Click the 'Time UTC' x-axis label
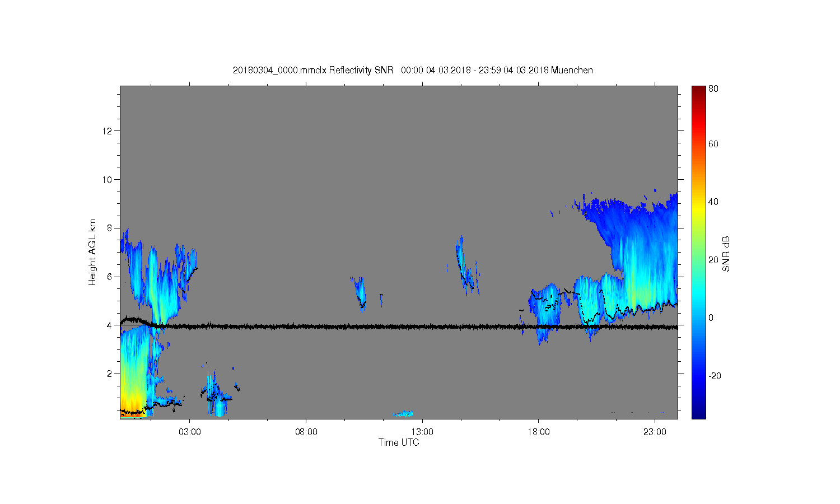The width and height of the screenshot is (840, 504). (x=399, y=442)
